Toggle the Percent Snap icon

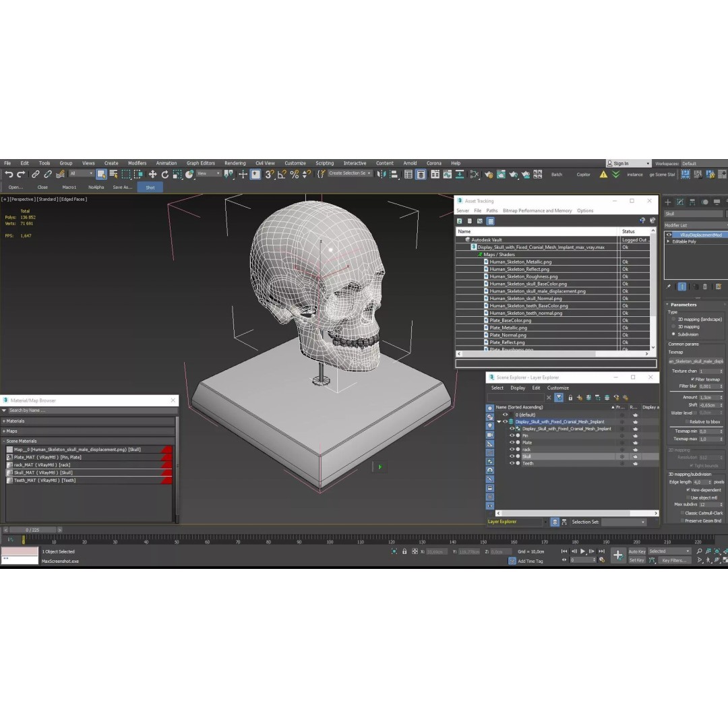click(294, 174)
